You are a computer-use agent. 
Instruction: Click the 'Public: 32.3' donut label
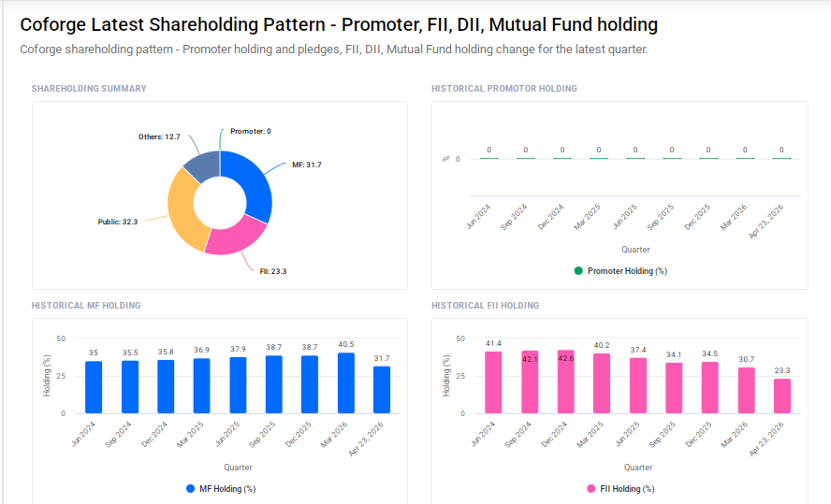[x=118, y=222]
